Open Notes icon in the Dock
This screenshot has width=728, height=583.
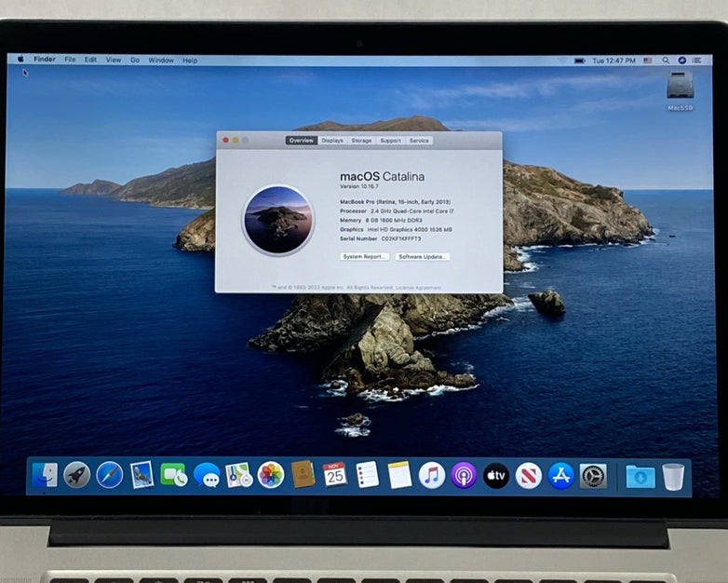(x=399, y=475)
